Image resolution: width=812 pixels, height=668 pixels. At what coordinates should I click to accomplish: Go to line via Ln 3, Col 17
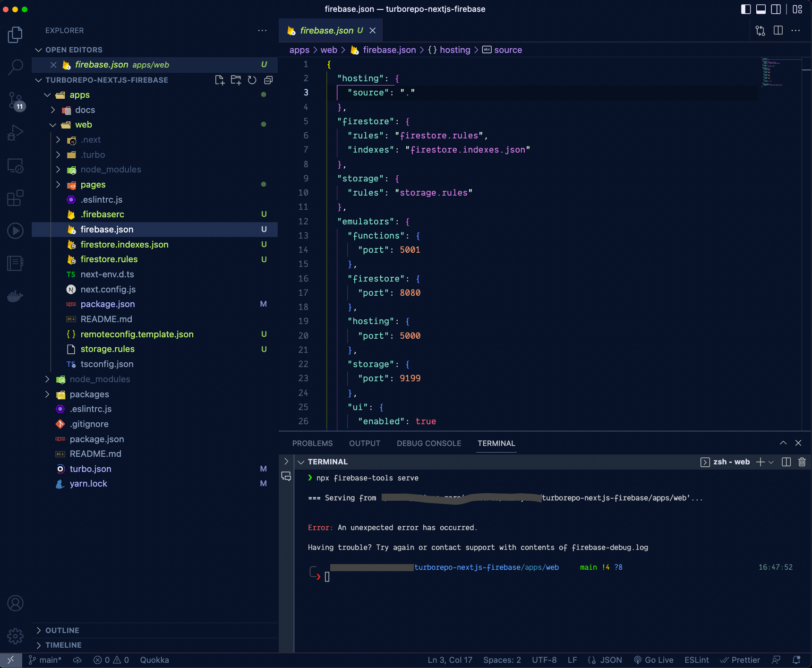click(x=450, y=660)
